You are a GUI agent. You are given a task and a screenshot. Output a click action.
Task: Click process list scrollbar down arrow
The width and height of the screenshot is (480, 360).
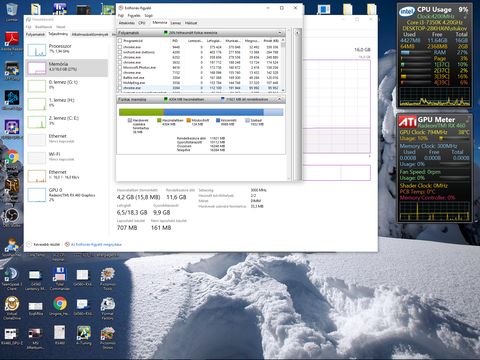[283, 90]
